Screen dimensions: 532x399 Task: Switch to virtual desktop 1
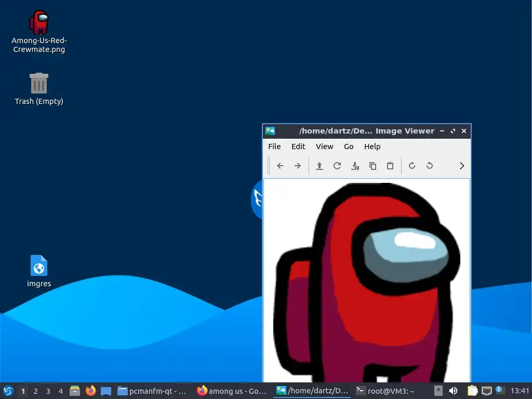point(23,391)
